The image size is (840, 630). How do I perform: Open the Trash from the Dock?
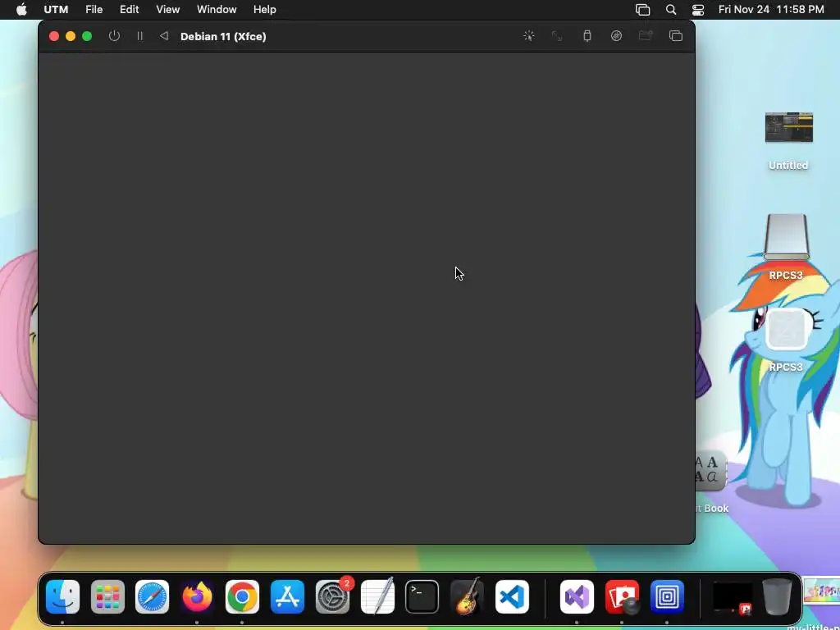coord(778,596)
